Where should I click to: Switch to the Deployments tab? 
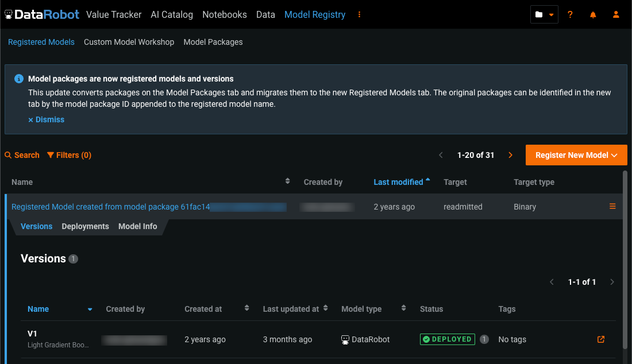tap(85, 226)
